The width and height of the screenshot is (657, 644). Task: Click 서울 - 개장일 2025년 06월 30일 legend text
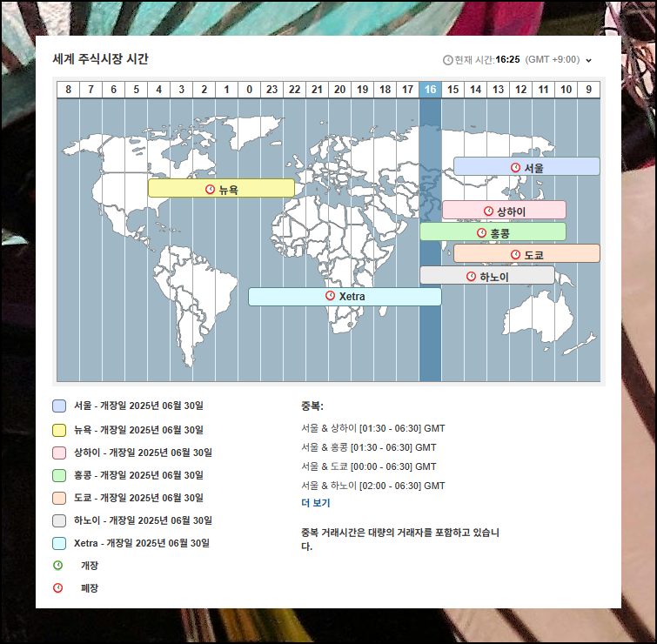pos(138,406)
